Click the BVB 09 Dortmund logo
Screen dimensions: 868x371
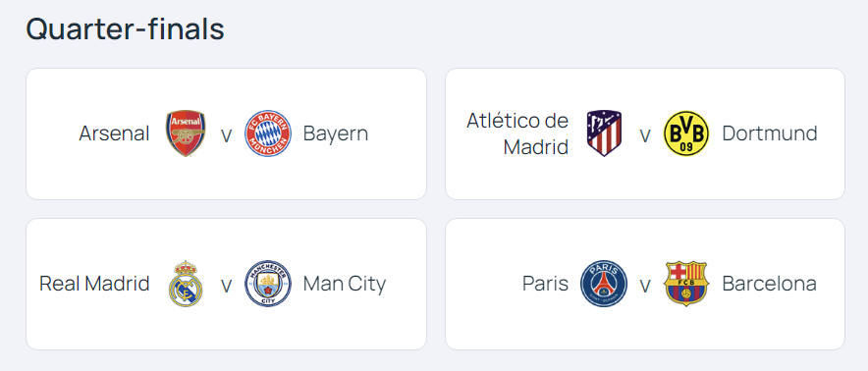686,133
